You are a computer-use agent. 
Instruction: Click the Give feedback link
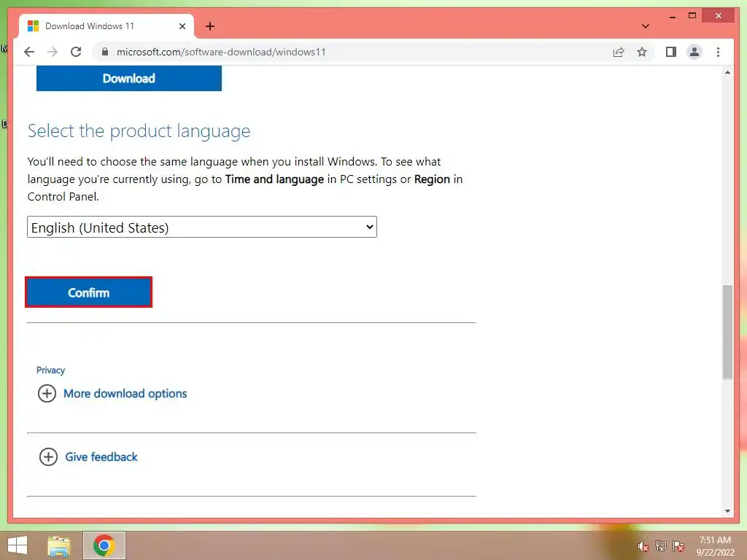(x=101, y=456)
